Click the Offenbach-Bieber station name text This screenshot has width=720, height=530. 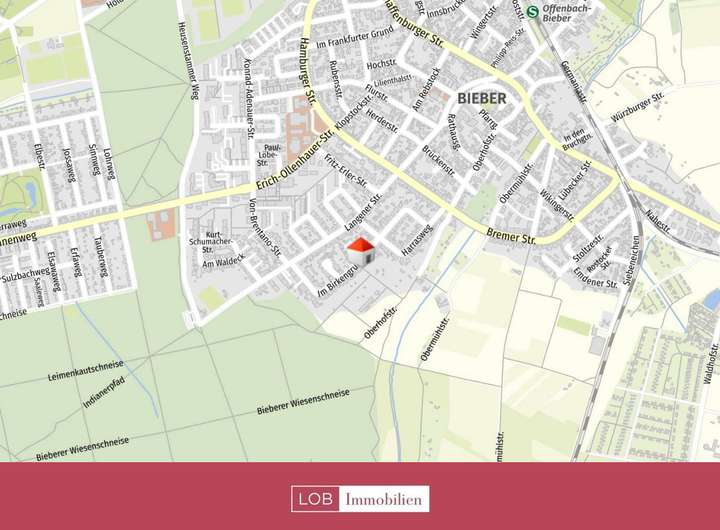coord(566,13)
